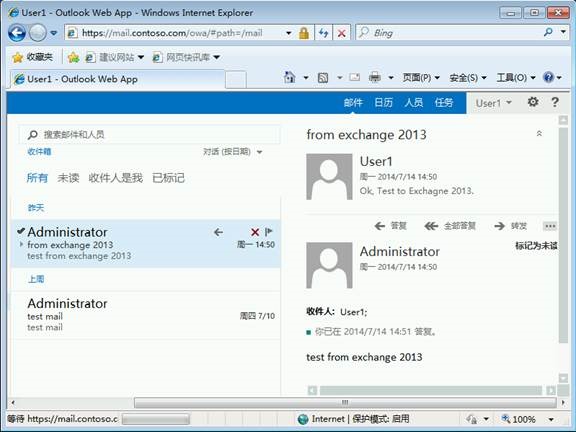Viewport: 576px width, 432px height.
Task: Expand the Print dropdown arrow
Action: (391, 78)
